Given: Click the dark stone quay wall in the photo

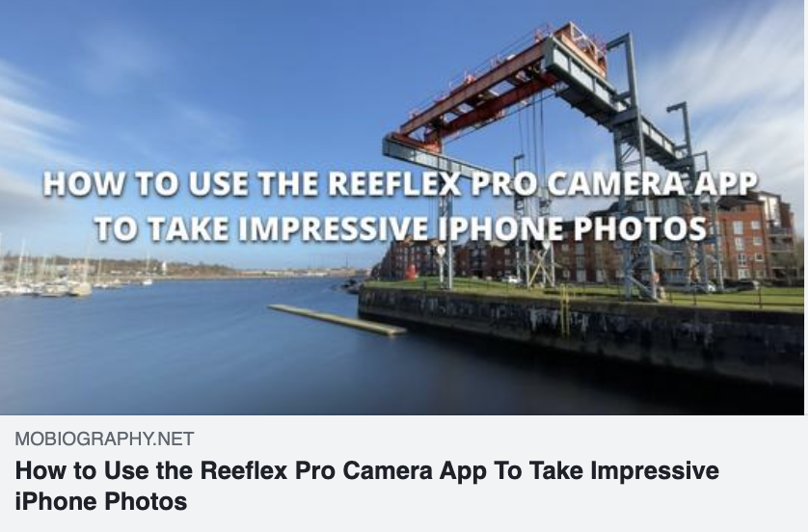Looking at the screenshot, I should (579, 331).
